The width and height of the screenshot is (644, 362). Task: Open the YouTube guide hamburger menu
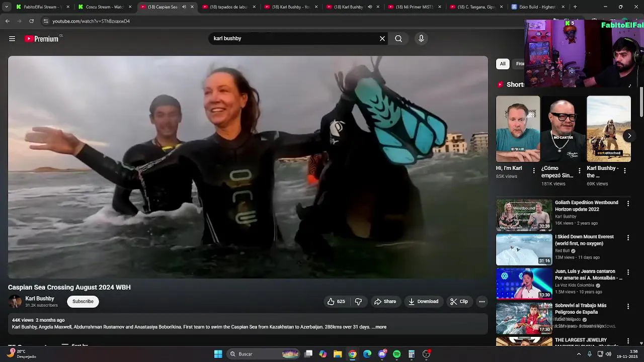pyautogui.click(x=12, y=39)
